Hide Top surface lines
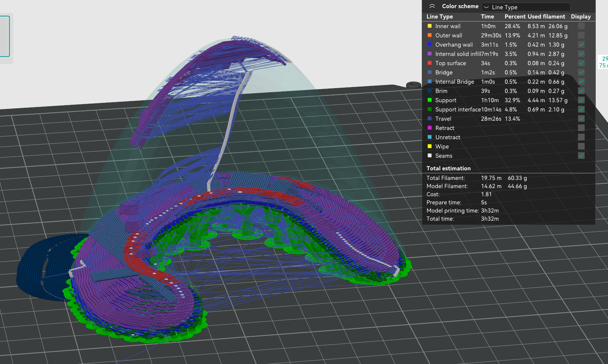This screenshot has height=364, width=608. (581, 63)
